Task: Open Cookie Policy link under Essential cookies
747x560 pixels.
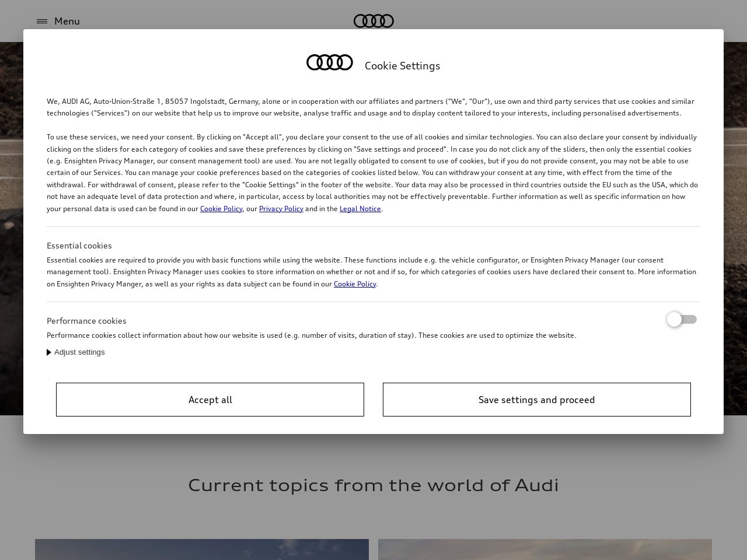Action: coord(355,284)
